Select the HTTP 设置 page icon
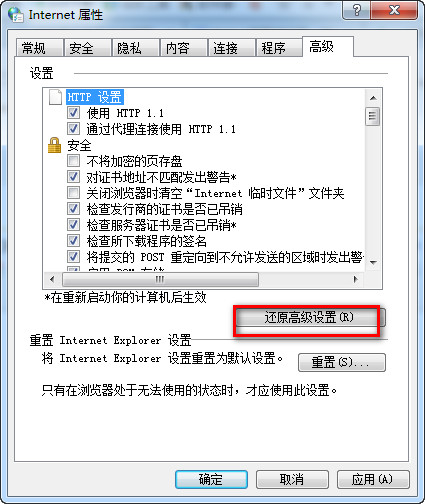The image size is (425, 504). 55,97
